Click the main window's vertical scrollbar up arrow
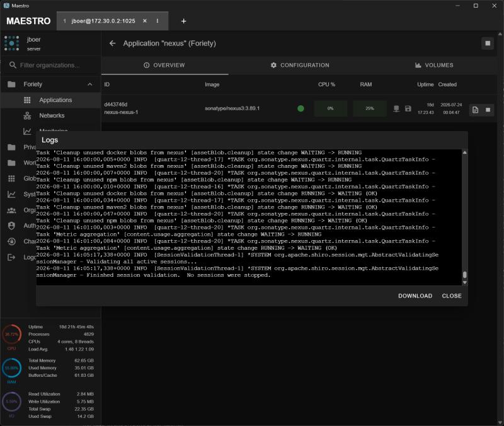Viewport: 504px width, 426px height. click(x=500, y=33)
